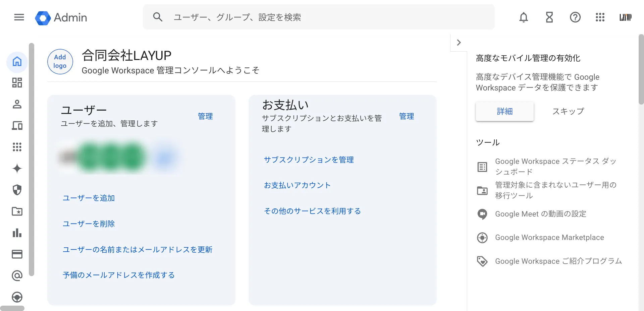Image resolution: width=644 pixels, height=311 pixels.
Task: Open the Apps dots sidebar icon
Action: 17,147
